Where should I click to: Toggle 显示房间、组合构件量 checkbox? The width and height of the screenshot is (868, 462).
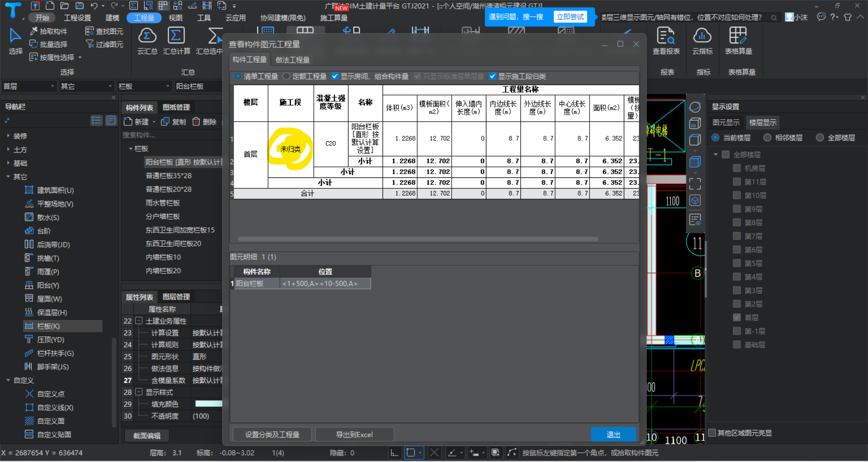[335, 76]
